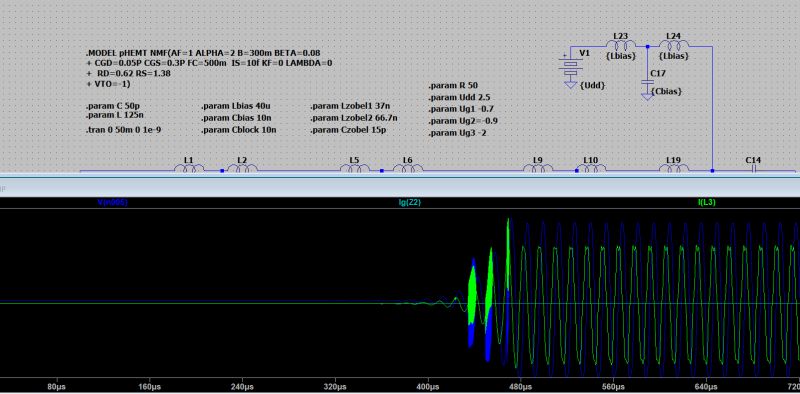Image resolution: width=800 pixels, height=394 pixels.
Task: Click the .param L 125n directive
Action: (x=114, y=115)
